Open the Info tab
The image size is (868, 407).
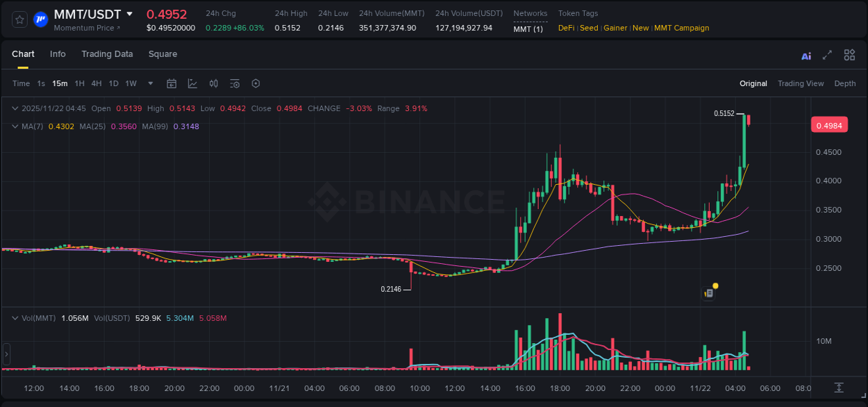pos(58,54)
